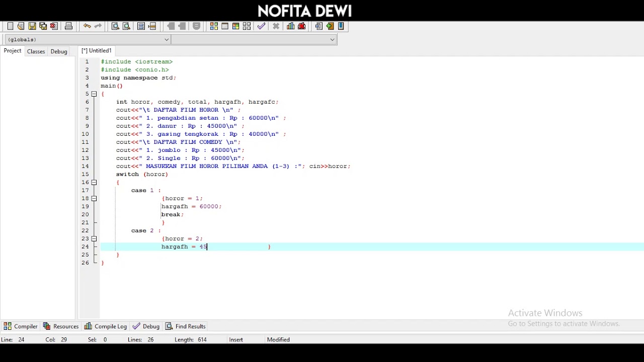
Task: Open the Resources bottom tab
Action: [61, 326]
